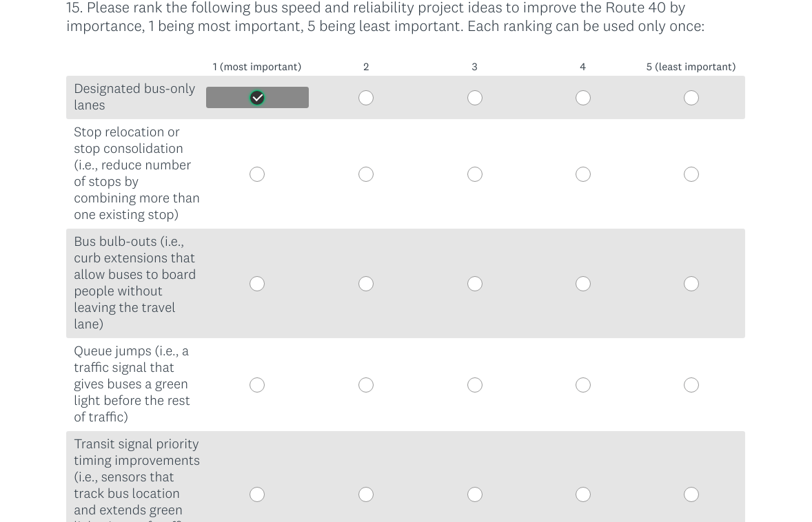Select rank 4 for Queue jumps

583,385
